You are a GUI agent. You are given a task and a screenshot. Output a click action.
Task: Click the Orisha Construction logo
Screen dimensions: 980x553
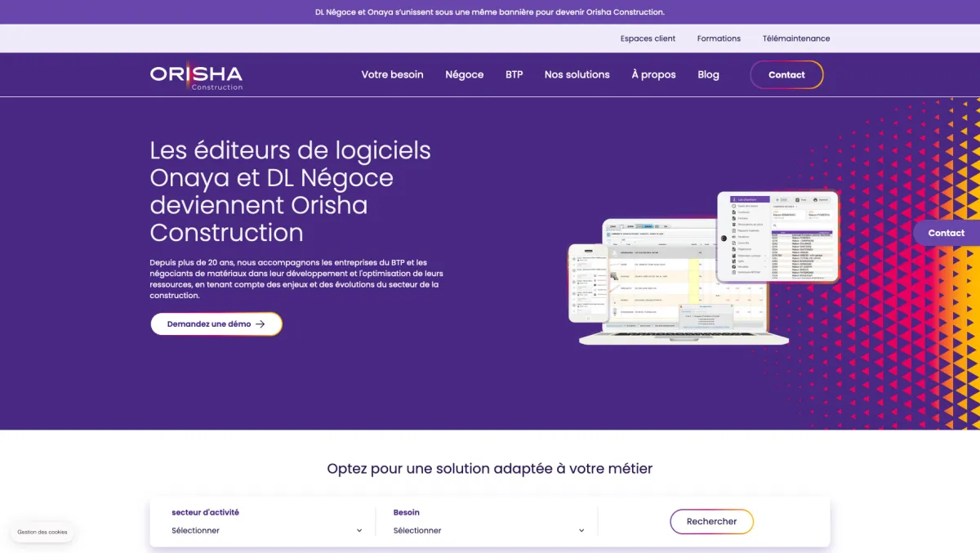coord(196,75)
